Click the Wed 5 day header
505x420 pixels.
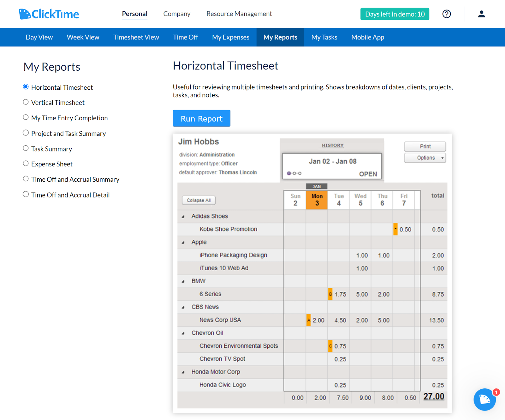[x=360, y=200]
